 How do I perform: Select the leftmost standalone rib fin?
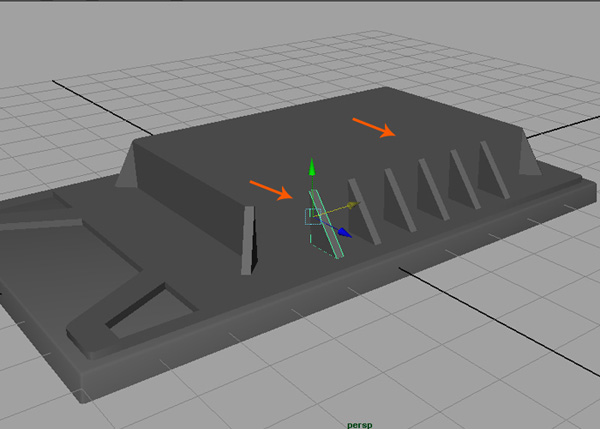(248, 241)
